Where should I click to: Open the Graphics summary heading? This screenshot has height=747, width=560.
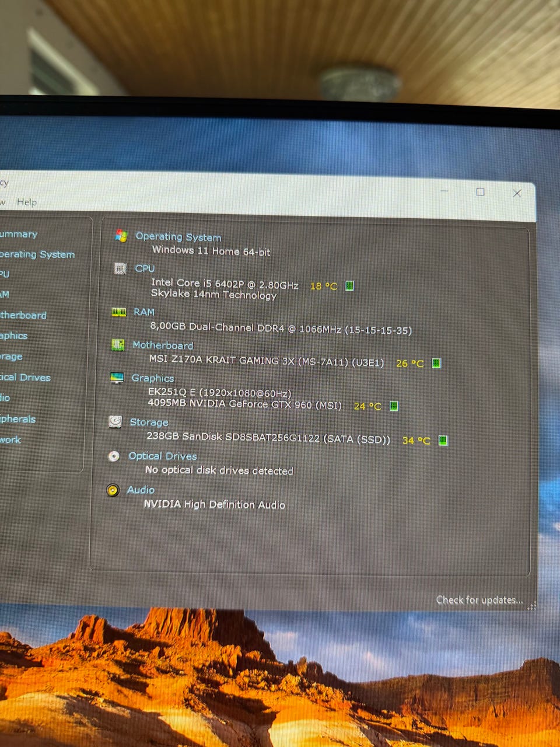pyautogui.click(x=153, y=378)
